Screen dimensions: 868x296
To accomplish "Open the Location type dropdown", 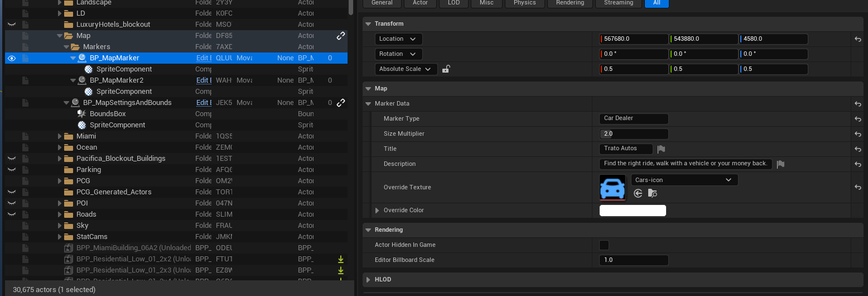I will [x=399, y=39].
